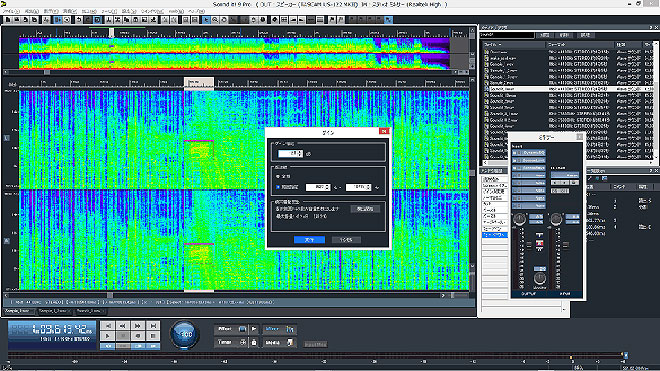Close the gain dialog with red X
Image resolution: width=660 pixels, height=371 pixels.
[x=383, y=131]
